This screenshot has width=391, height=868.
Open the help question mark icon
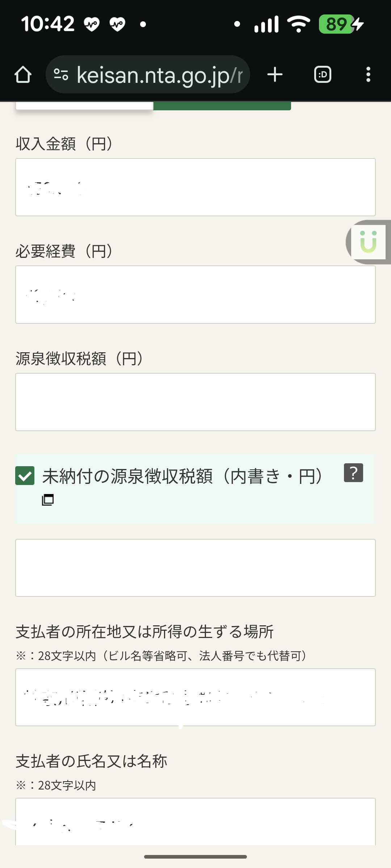pyautogui.click(x=353, y=473)
